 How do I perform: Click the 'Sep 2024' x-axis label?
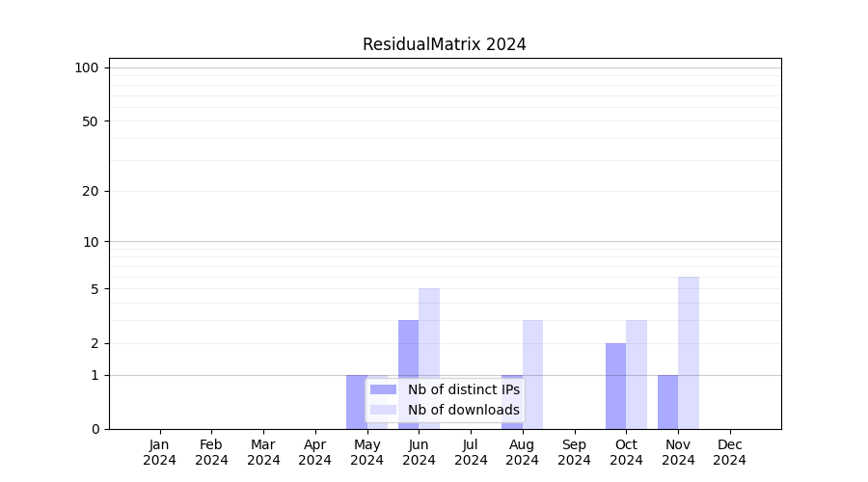click(574, 452)
